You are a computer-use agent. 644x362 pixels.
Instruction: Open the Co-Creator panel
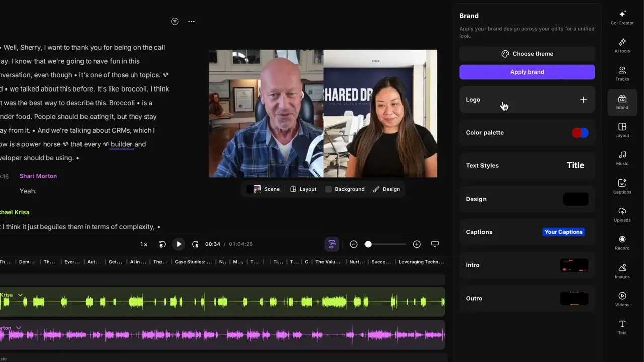coord(622,17)
